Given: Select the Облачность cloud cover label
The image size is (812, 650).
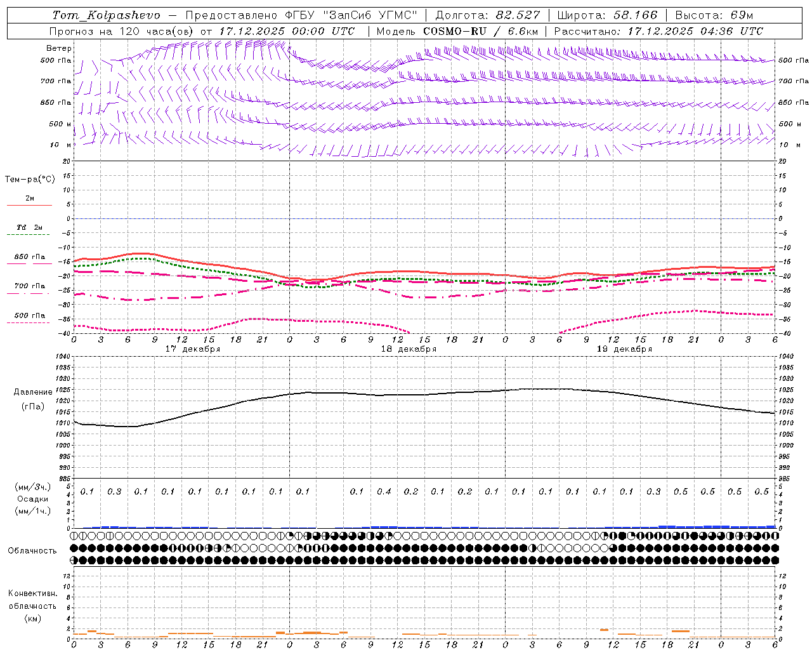Looking at the screenshot, I should [32, 551].
